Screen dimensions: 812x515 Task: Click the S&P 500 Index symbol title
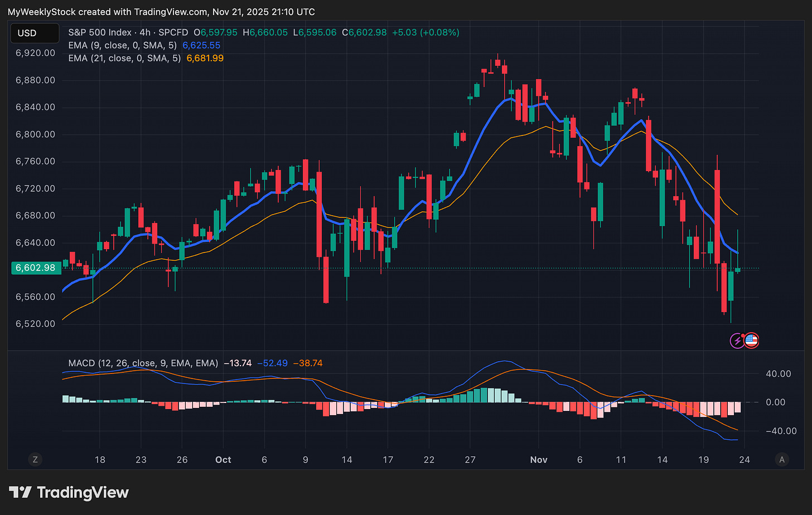pyautogui.click(x=100, y=32)
